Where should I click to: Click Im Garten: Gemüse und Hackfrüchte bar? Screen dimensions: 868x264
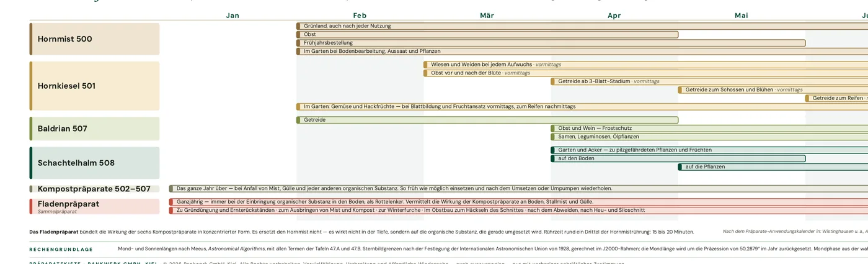[582, 106]
